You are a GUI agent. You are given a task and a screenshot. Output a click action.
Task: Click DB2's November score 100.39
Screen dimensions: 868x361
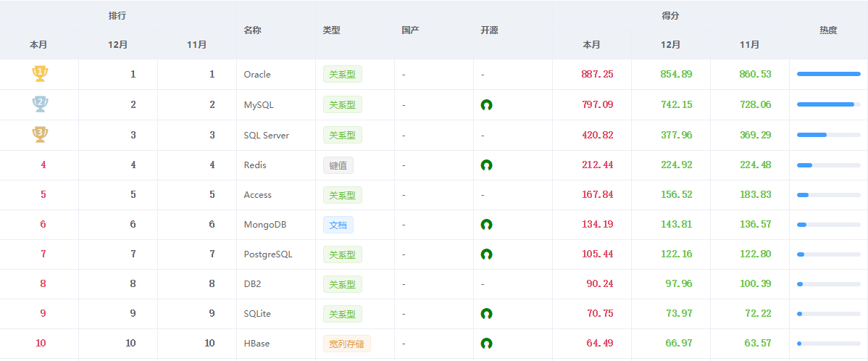[756, 284]
